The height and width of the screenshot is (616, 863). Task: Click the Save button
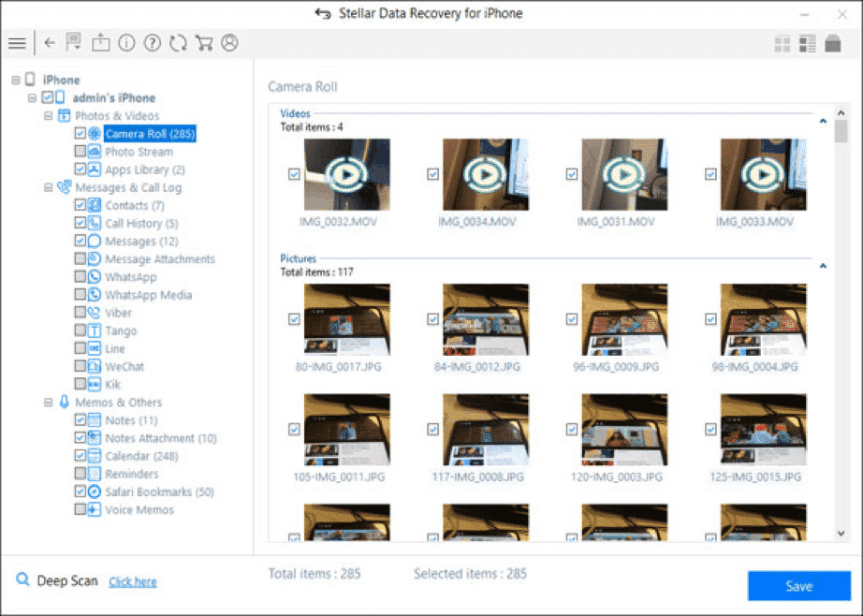[798, 586]
